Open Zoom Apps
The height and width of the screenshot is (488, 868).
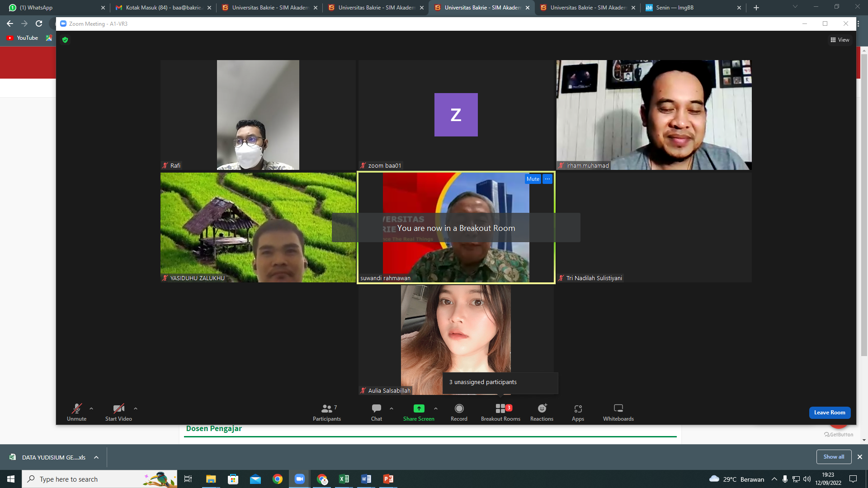(x=578, y=412)
